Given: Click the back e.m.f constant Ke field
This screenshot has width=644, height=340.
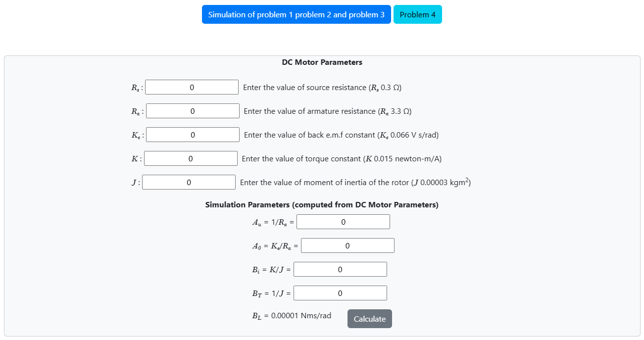Looking at the screenshot, I should [193, 135].
